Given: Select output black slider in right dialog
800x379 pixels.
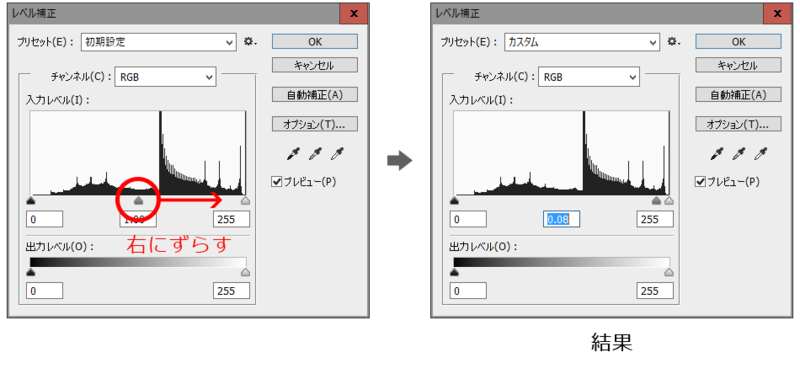Looking at the screenshot, I should click(x=454, y=272).
